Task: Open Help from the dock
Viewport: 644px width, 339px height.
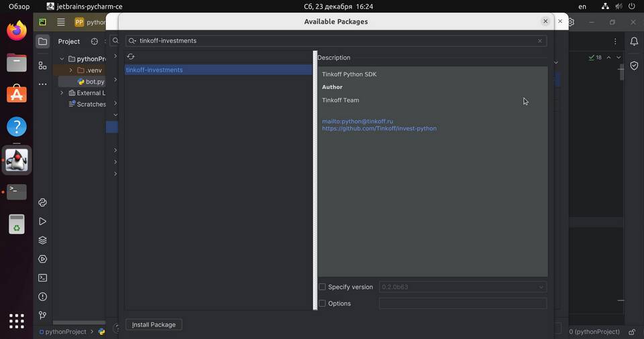Action: coord(16,127)
